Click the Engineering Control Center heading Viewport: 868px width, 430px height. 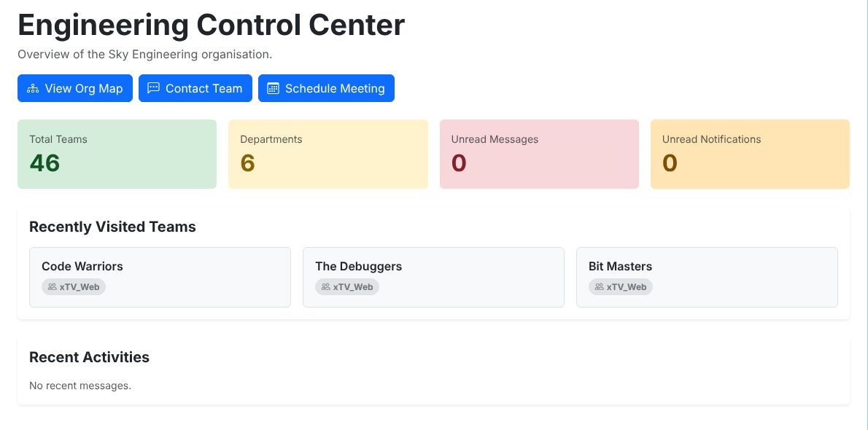(211, 26)
